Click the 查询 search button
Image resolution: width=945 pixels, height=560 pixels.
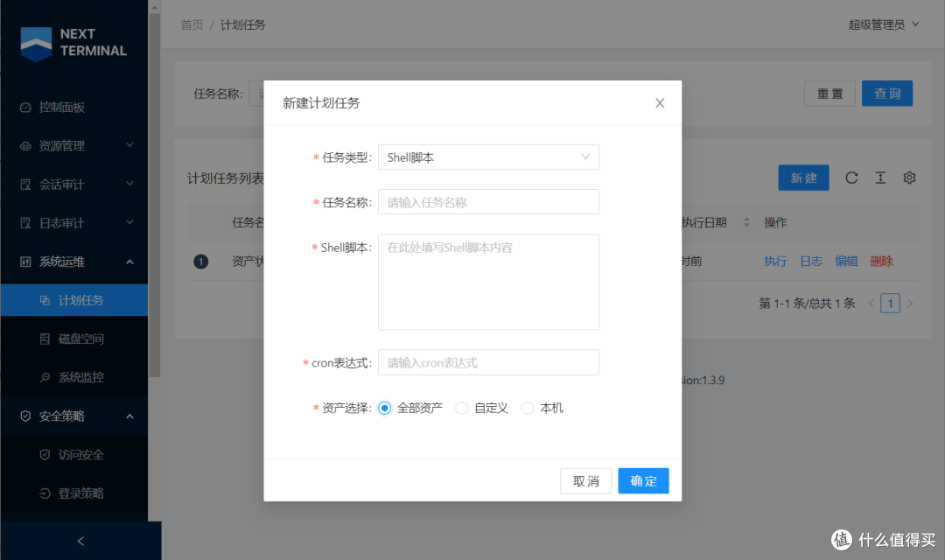click(x=887, y=94)
